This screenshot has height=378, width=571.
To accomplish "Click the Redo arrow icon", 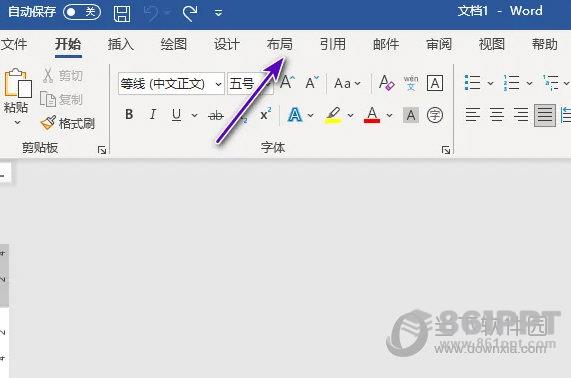I will 190,13.
